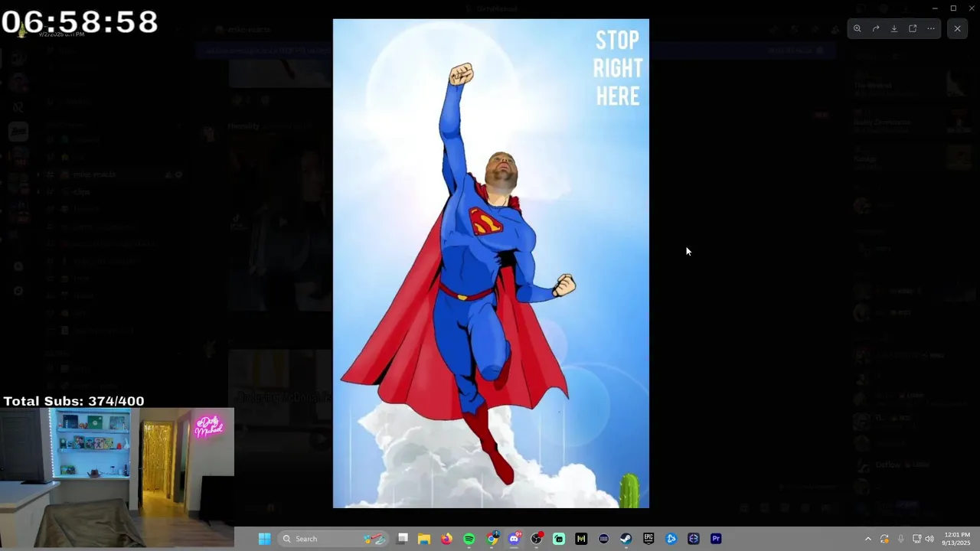Zoom in on the image with the magnifier icon

pyautogui.click(x=857, y=28)
